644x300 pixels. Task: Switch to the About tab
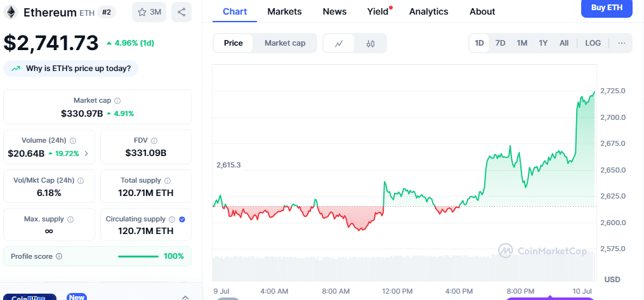(483, 11)
